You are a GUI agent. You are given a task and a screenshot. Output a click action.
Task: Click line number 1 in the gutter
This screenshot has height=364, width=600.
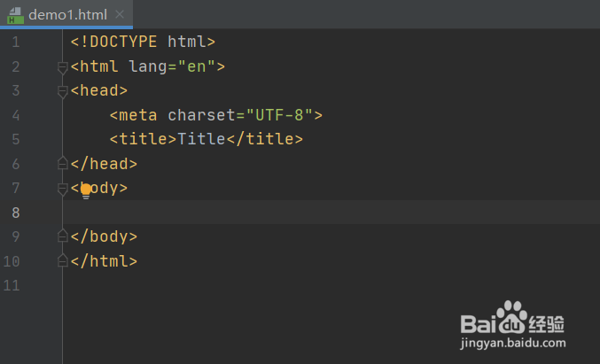(x=16, y=42)
